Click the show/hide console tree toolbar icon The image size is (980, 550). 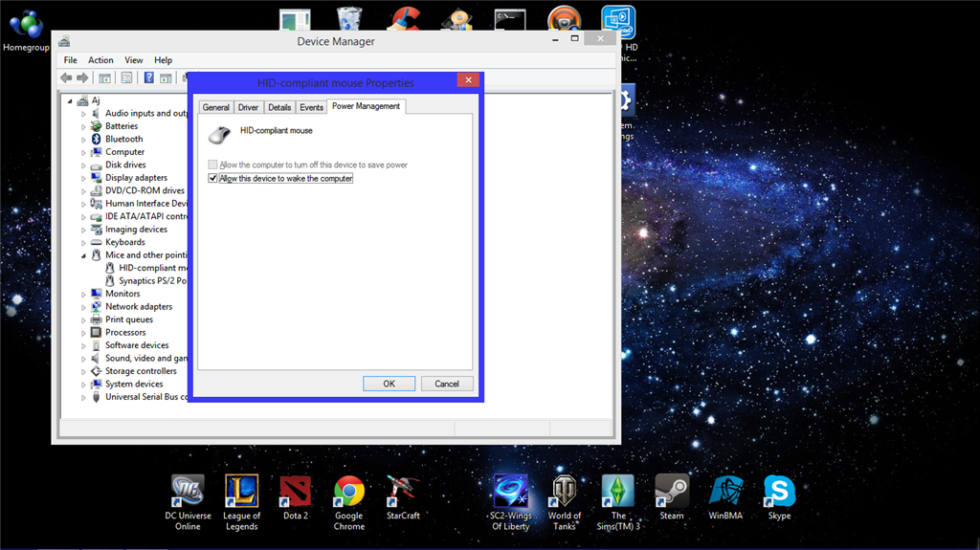pos(105,78)
